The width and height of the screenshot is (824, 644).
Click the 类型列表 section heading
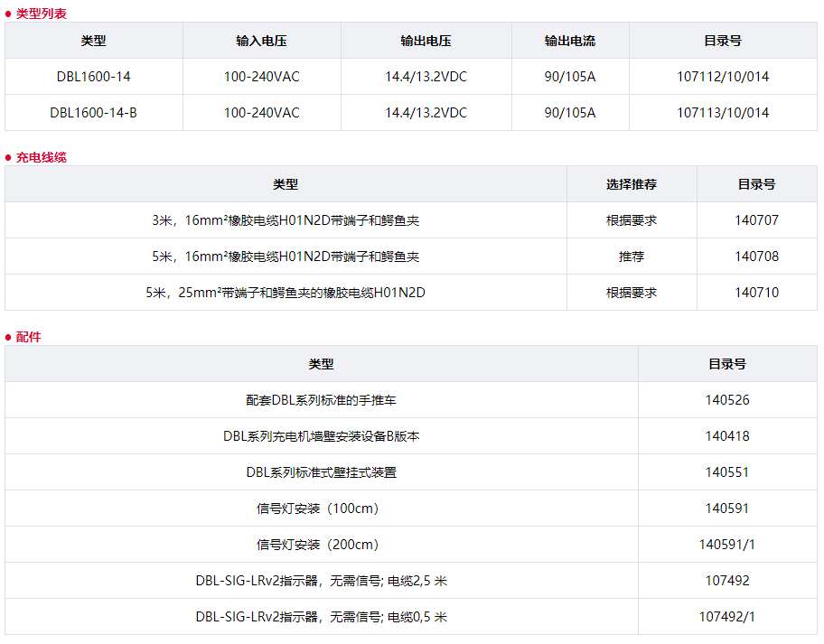point(41,14)
